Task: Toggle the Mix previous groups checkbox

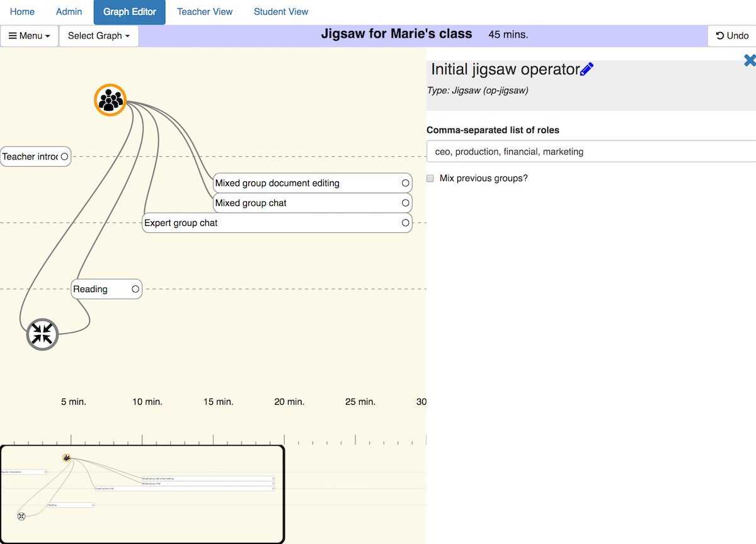Action: coord(430,179)
